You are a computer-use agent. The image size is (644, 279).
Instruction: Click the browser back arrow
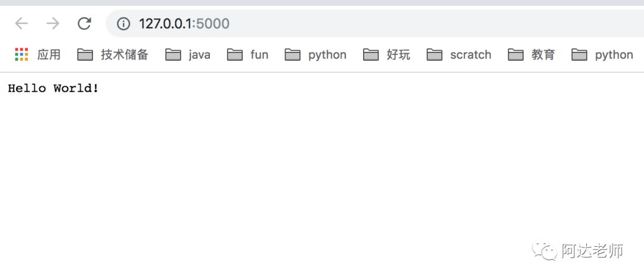pos(21,23)
